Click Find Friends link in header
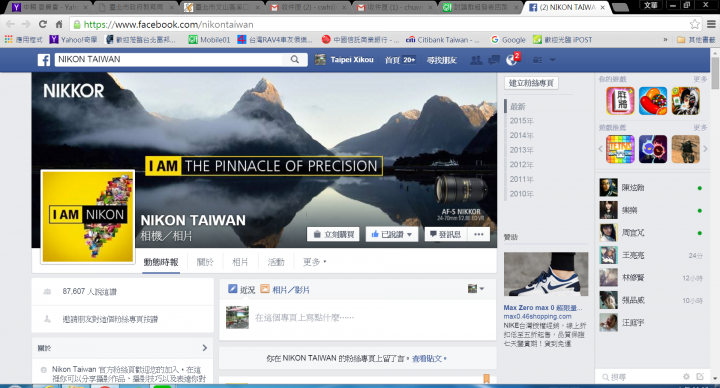 pos(441,60)
